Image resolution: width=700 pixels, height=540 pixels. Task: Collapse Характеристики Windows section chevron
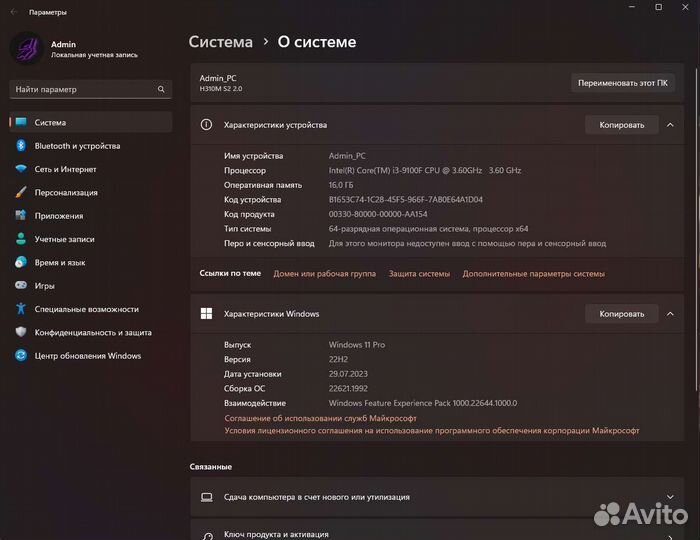pyautogui.click(x=670, y=314)
